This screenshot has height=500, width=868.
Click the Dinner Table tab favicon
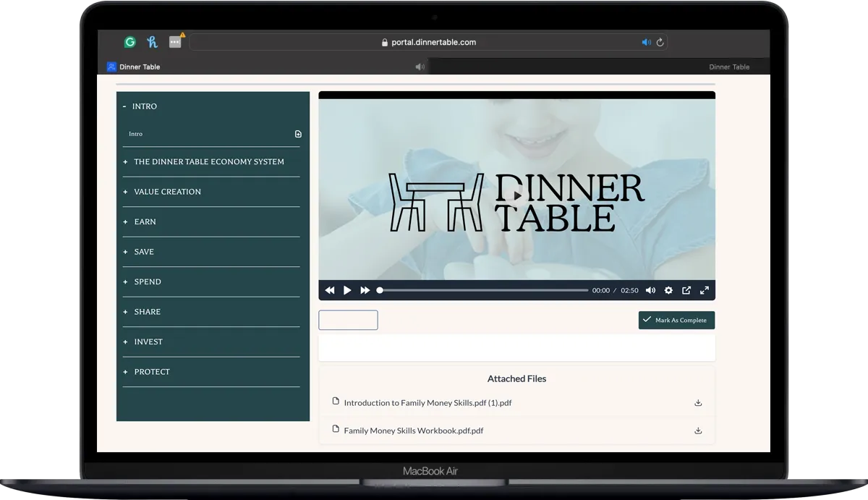(x=111, y=67)
